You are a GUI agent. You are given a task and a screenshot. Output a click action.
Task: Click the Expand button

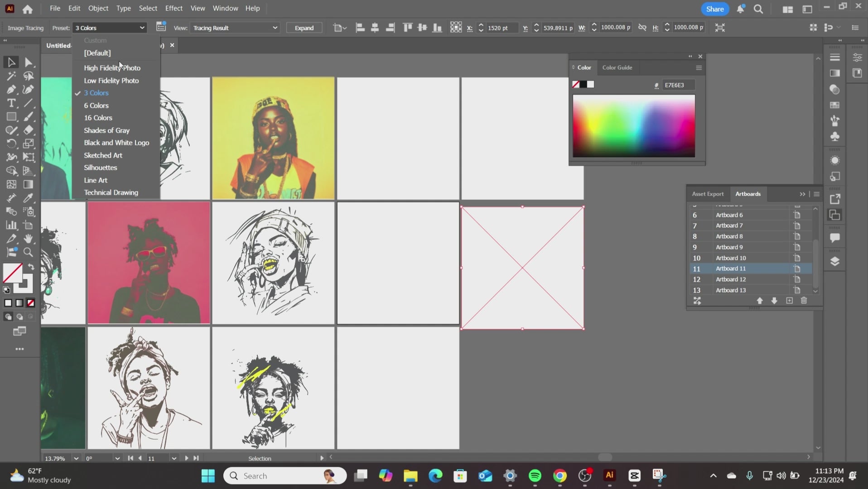(x=304, y=28)
